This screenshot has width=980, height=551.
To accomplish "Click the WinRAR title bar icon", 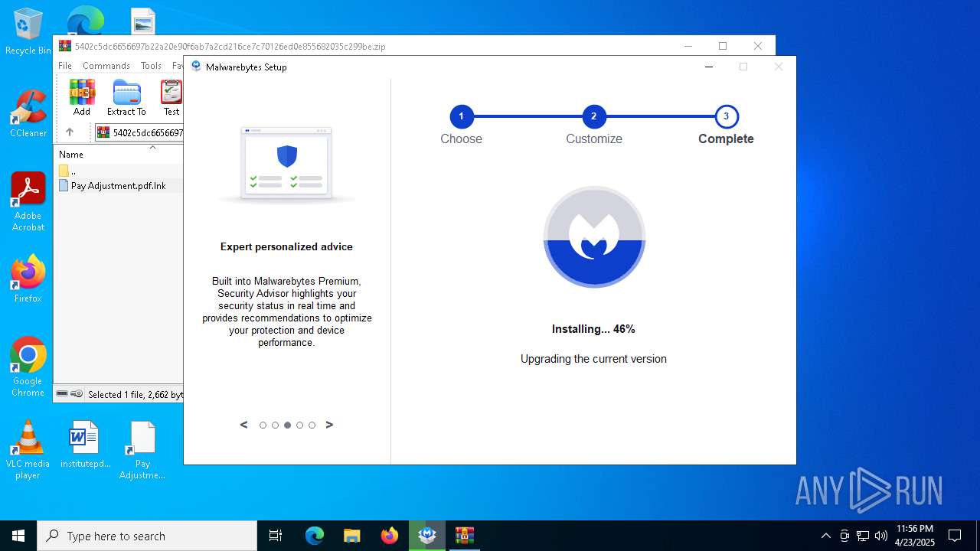I will (x=64, y=46).
